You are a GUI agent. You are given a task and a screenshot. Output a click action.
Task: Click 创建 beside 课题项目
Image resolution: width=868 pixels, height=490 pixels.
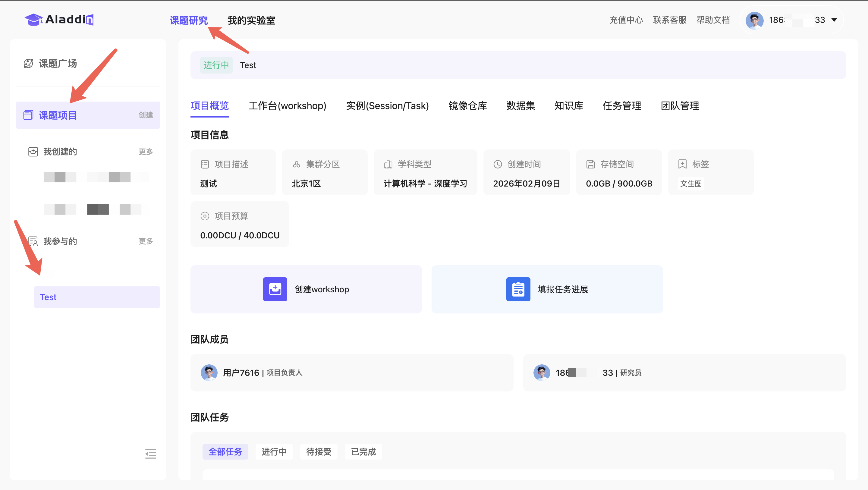146,115
